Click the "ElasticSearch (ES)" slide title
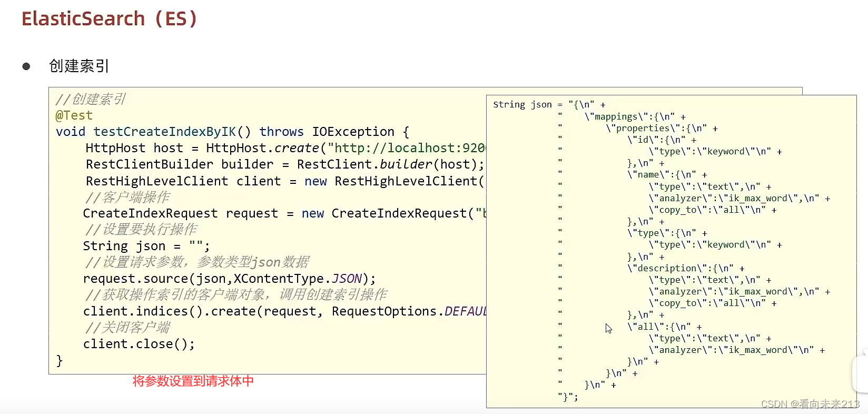The width and height of the screenshot is (868, 414). coord(109,19)
